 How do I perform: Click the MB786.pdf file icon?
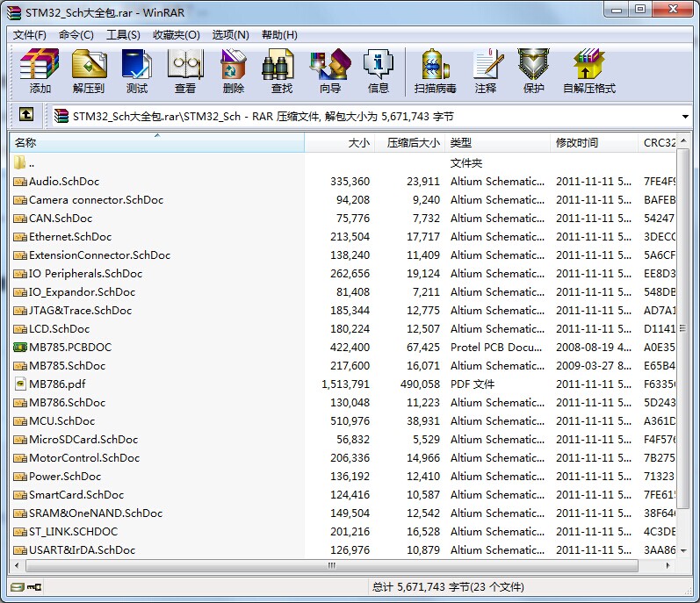click(19, 384)
